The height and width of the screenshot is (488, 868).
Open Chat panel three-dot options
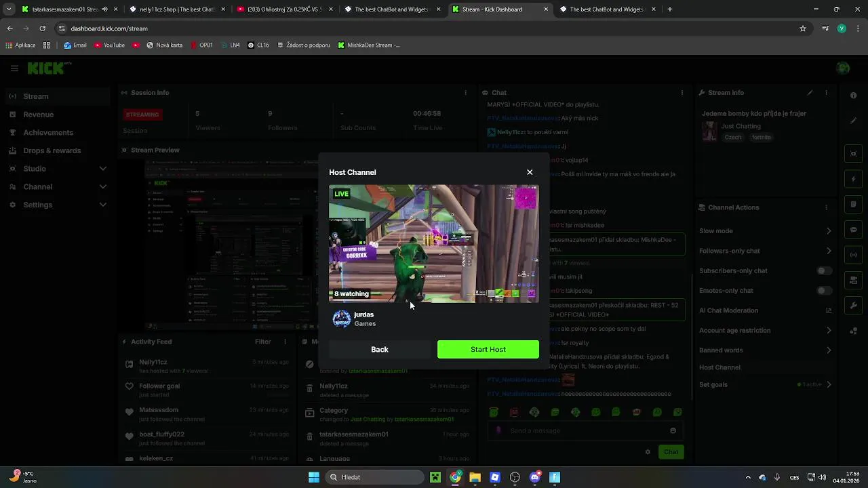682,93
